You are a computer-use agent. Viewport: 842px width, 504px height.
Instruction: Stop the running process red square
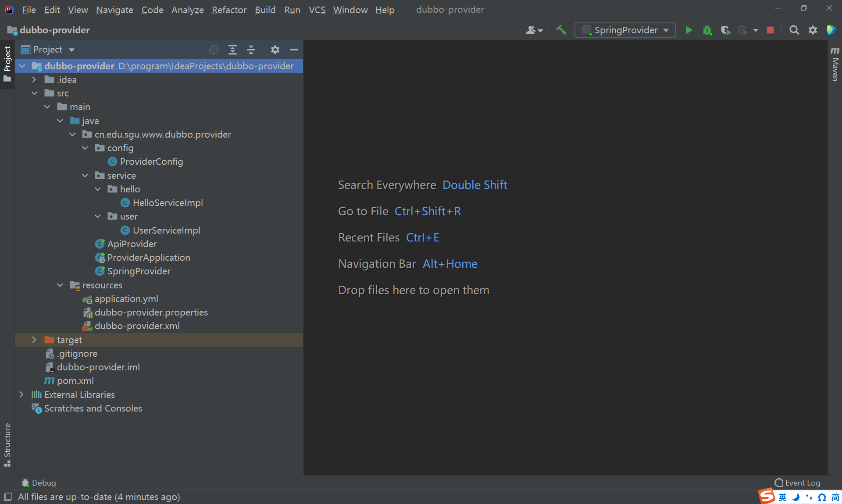pos(770,30)
